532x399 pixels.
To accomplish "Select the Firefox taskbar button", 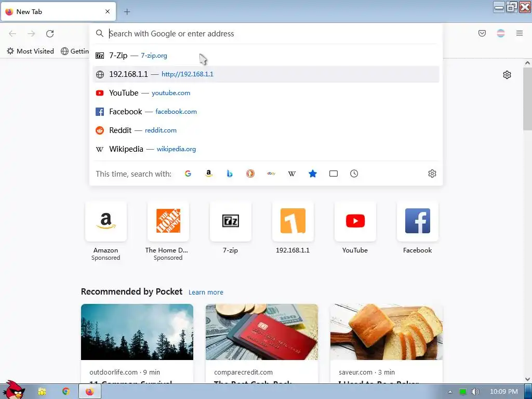I will click(89, 392).
